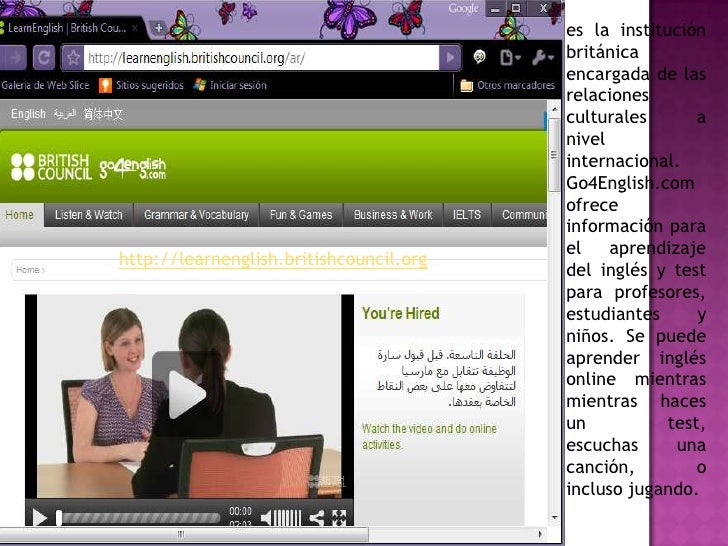This screenshot has height=546, width=728.
Task: Click Watch the video and do online activities
Action: tap(429, 436)
